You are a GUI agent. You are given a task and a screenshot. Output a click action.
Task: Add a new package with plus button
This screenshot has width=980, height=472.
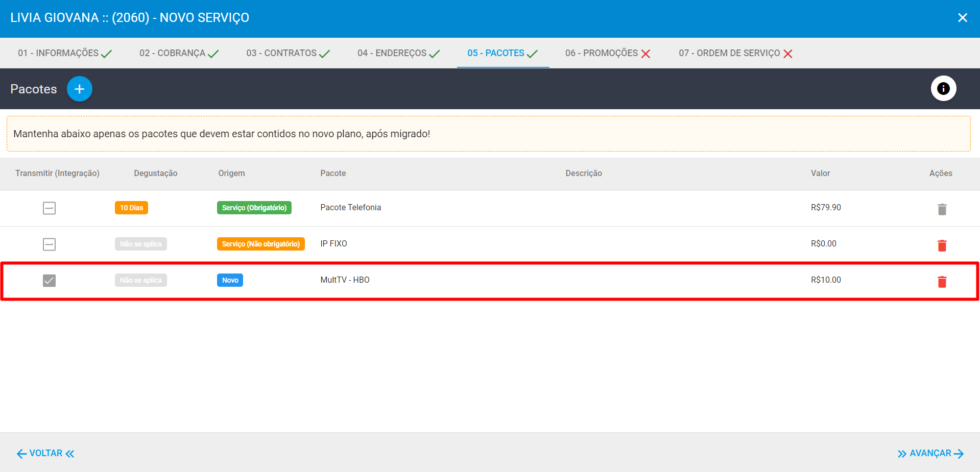click(x=80, y=89)
